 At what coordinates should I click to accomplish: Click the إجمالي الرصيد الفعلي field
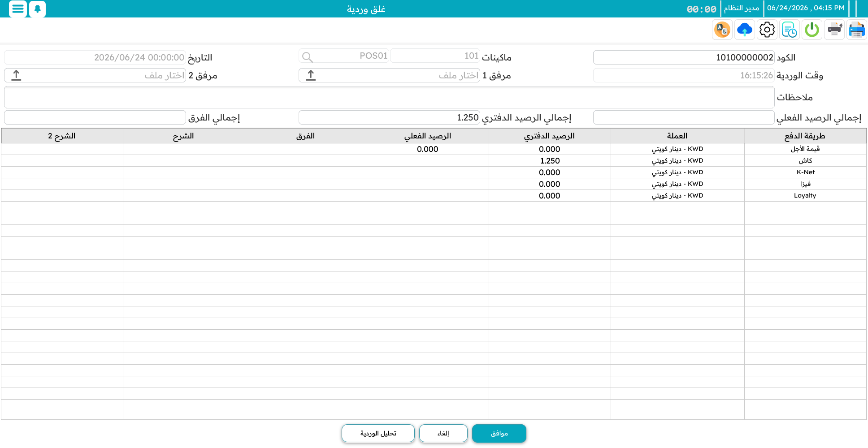pyautogui.click(x=684, y=117)
